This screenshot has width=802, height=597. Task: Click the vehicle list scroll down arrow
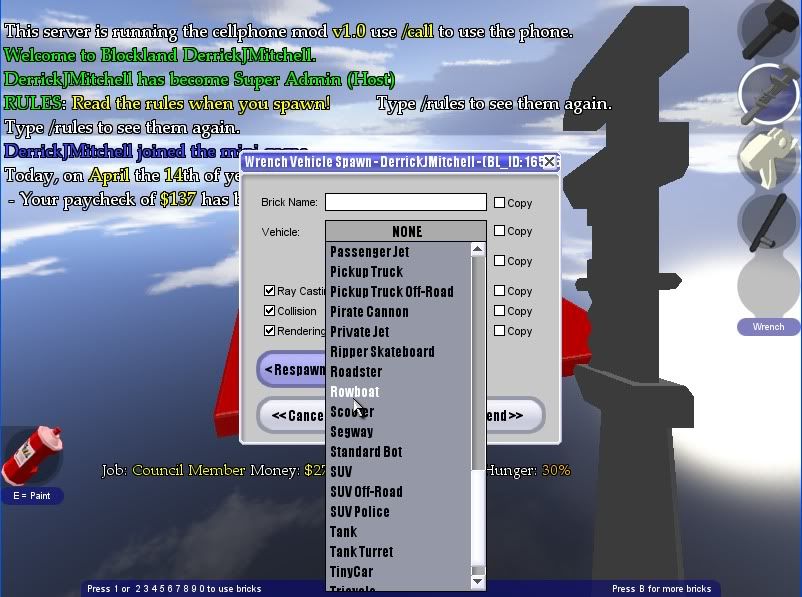tap(477, 581)
